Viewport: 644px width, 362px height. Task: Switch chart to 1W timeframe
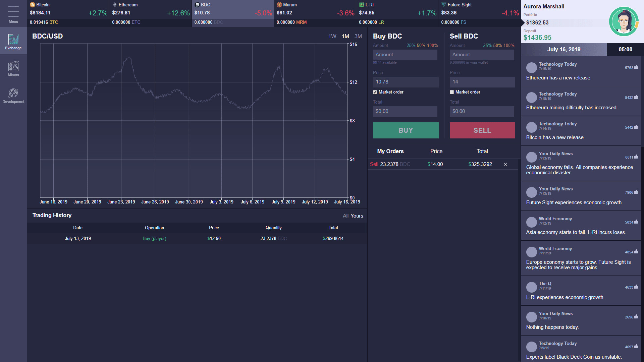coord(332,36)
